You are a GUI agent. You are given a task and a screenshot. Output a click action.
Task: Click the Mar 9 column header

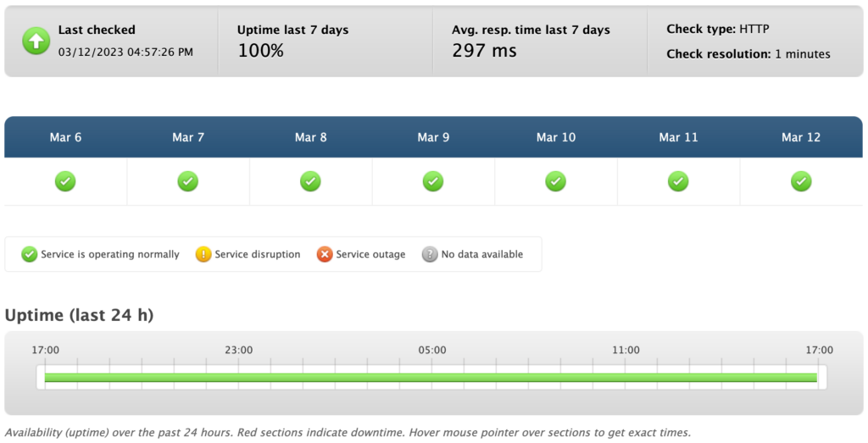pos(433,137)
